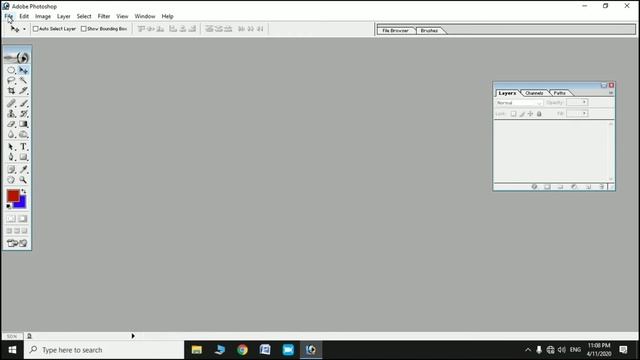The height and width of the screenshot is (360, 640).
Task: Enable Auto Select Layer checkbox
Action: 36,29
